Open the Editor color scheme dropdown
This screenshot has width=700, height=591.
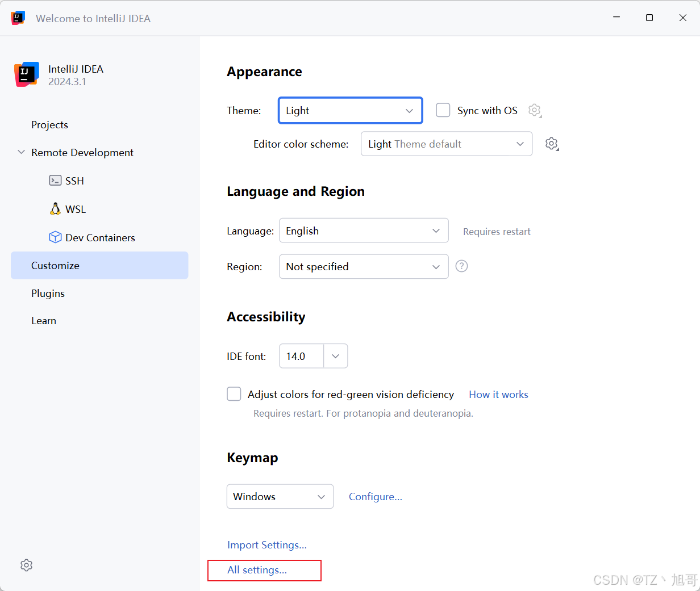(447, 144)
